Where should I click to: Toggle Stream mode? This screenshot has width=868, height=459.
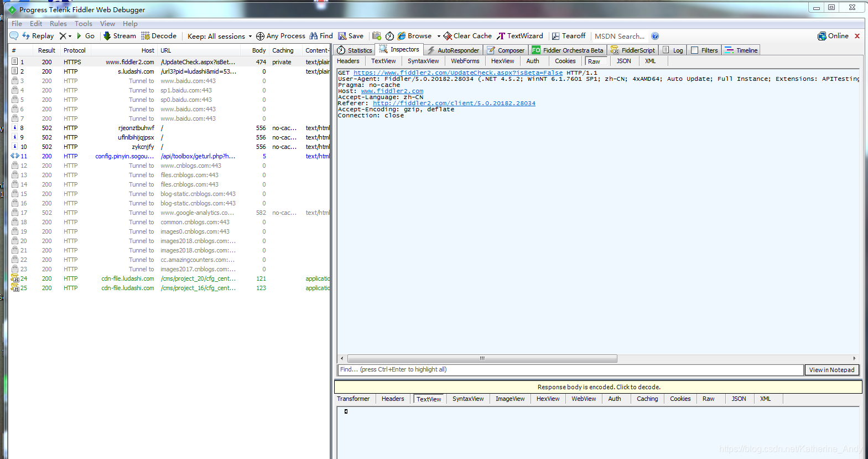coord(119,36)
